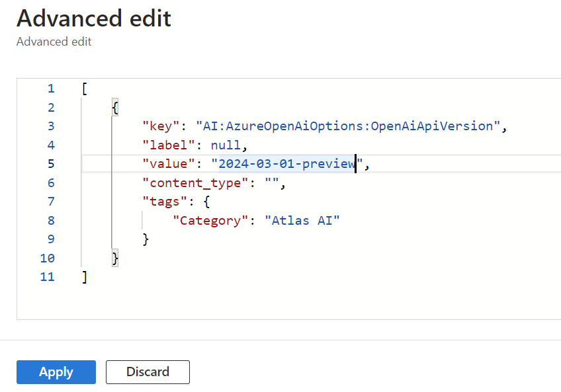Click the closing curly brace on line 10

point(116,258)
